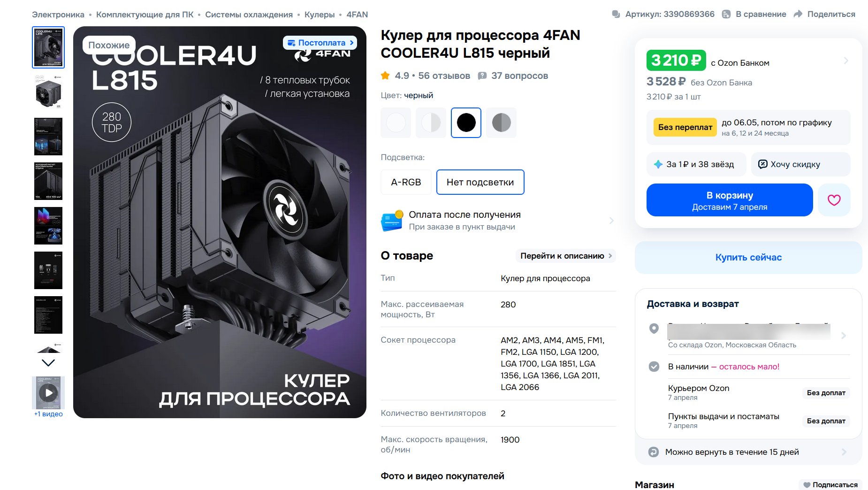Screen dimensions: 868x490
Task: Add product to favorites with heart icon
Action: click(834, 200)
